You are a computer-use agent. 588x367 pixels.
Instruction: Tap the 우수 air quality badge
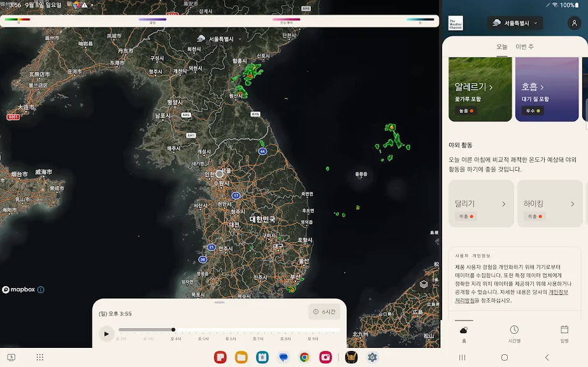coord(533,111)
